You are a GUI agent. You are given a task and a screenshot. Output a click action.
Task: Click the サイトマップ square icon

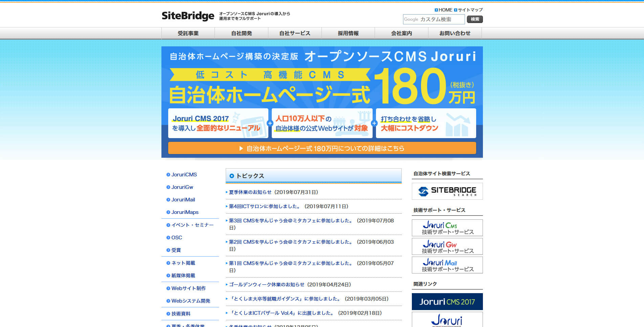coord(456,10)
